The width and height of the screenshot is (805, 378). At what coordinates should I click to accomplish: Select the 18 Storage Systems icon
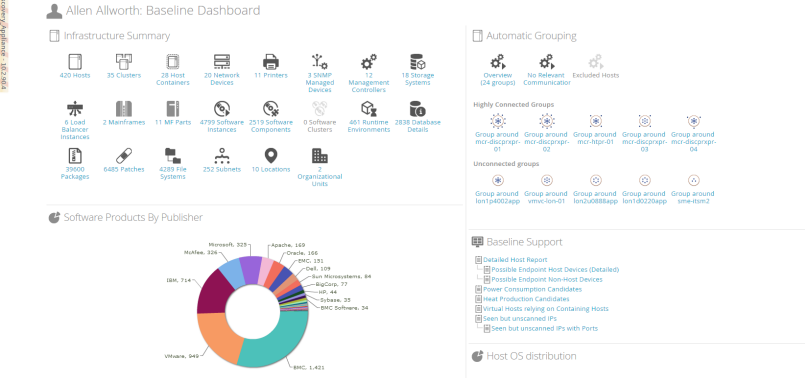[417, 62]
